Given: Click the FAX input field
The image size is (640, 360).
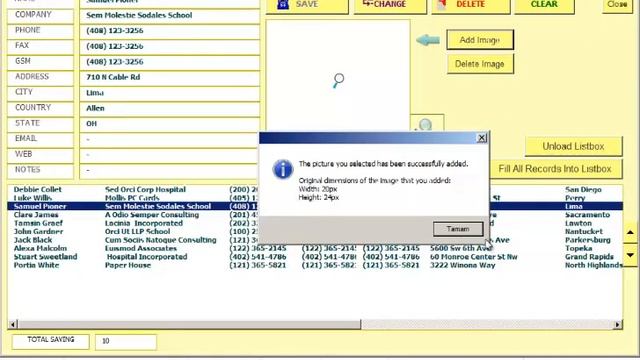Looking at the screenshot, I should point(170,47).
